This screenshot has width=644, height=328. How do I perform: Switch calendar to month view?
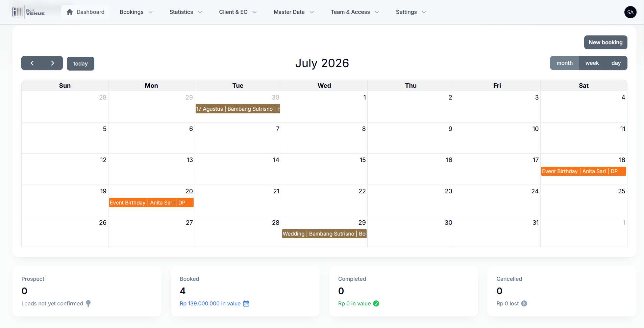(565, 63)
